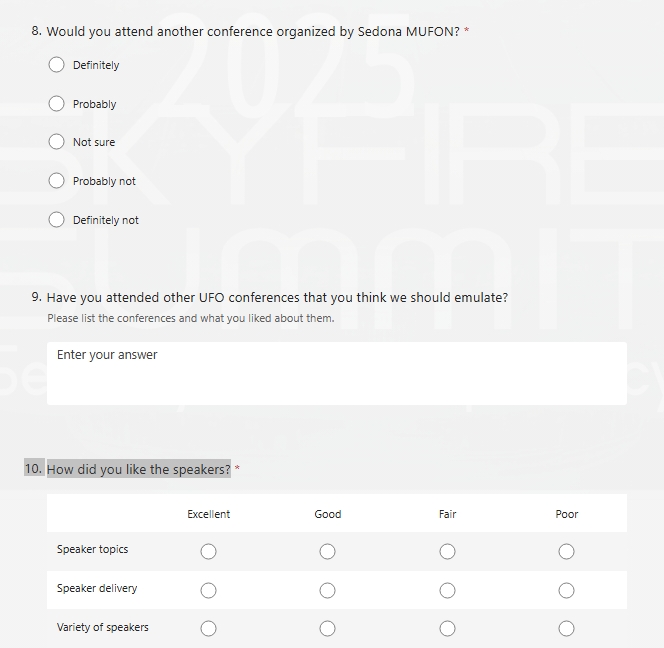Rate Speaker topics as Fair
This screenshot has height=648, width=664.
[447, 551]
